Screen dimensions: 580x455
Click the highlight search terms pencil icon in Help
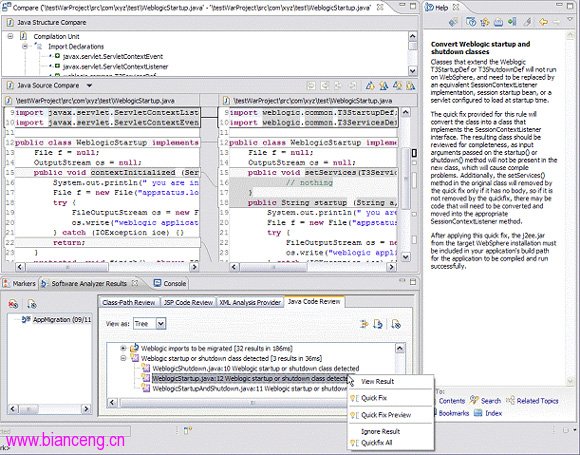coord(527,22)
